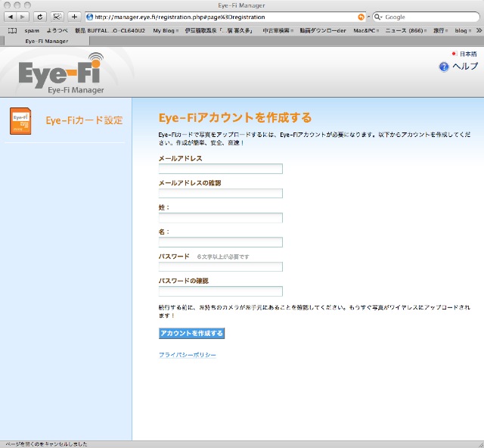The width and height of the screenshot is (484, 448).
Task: Open the spam bookmark
Action: 32,30
